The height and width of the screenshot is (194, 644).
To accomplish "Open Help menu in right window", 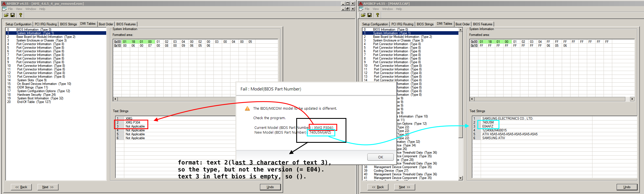I will click(x=399, y=9).
